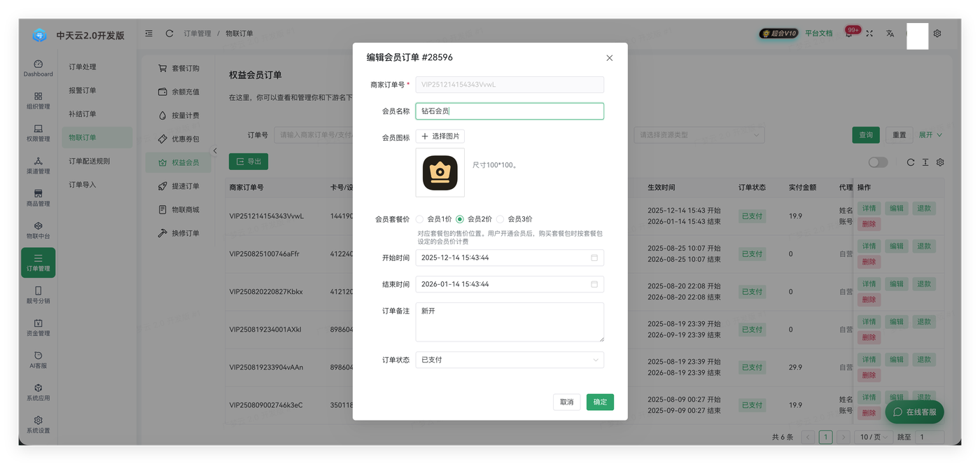Click the table density icon

coord(925,162)
